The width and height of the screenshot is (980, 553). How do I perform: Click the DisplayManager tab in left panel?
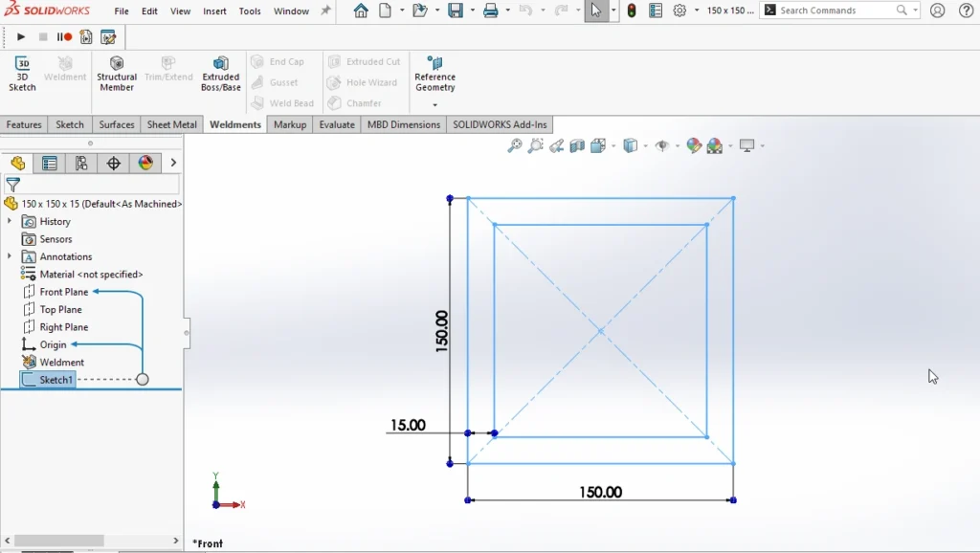(145, 163)
